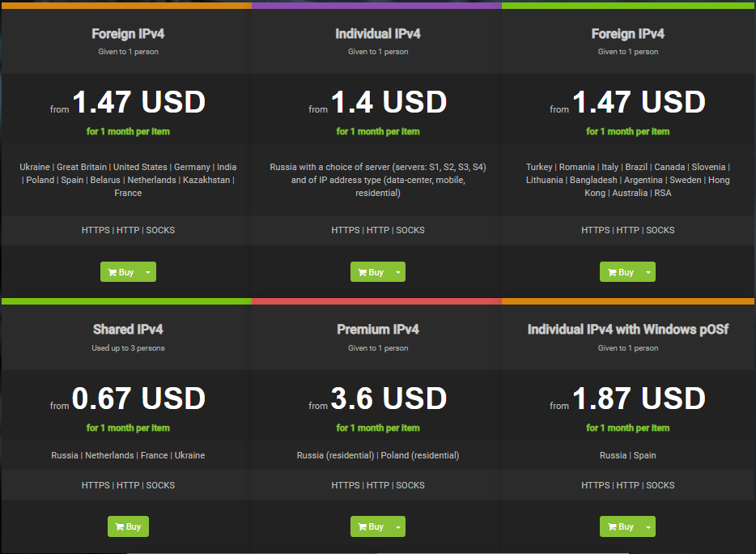The height and width of the screenshot is (554, 756).
Task: Click for 1 month per item under 1.87 USD
Action: [x=628, y=428]
